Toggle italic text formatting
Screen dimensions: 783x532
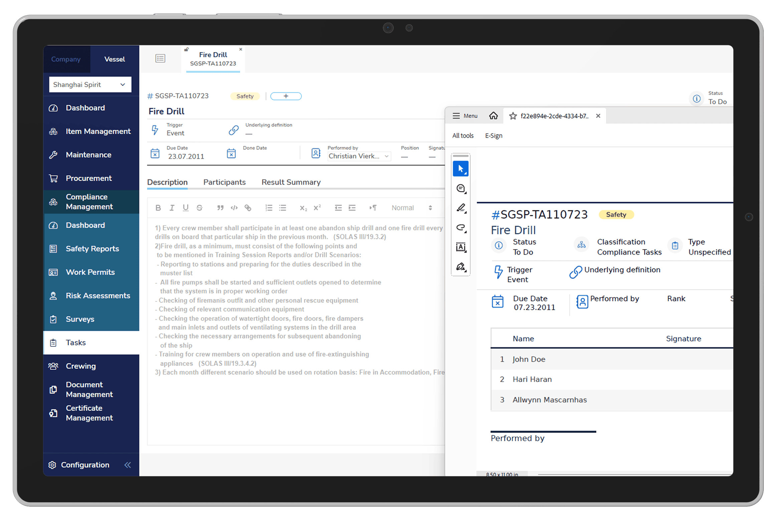(x=172, y=208)
